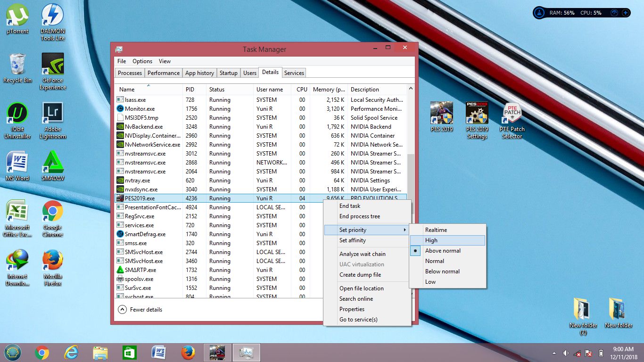The image size is (644, 362).
Task: Open the Options menu in Task Manager
Action: click(x=142, y=61)
